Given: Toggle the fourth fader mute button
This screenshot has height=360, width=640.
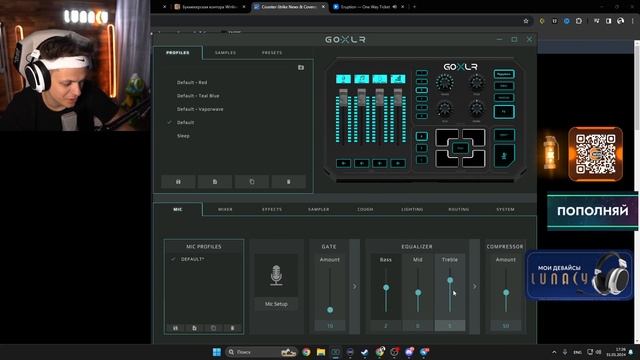Looking at the screenshot, I should pyautogui.click(x=398, y=163).
